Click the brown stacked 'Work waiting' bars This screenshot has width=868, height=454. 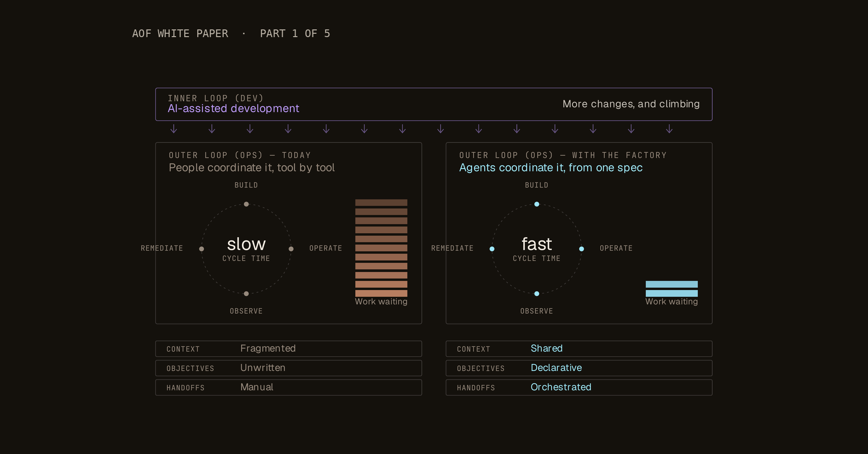point(381,248)
